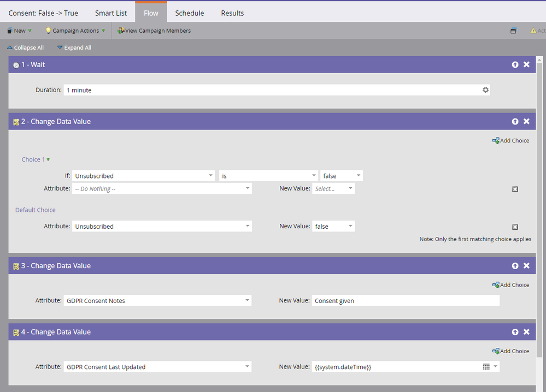This screenshot has height=392, width=546.
Task: Open the GDPR Consent Notes attribute dropdown
Action: coord(247,300)
